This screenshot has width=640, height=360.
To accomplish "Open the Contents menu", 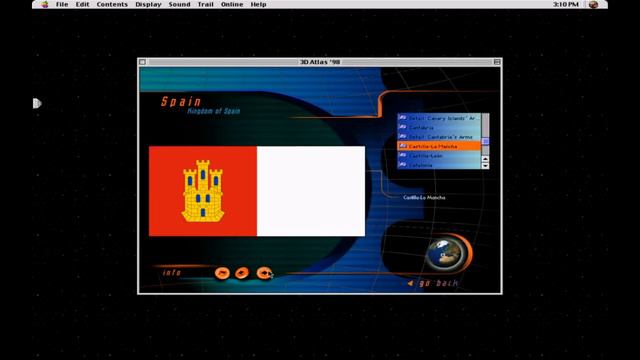I will pyautogui.click(x=112, y=4).
